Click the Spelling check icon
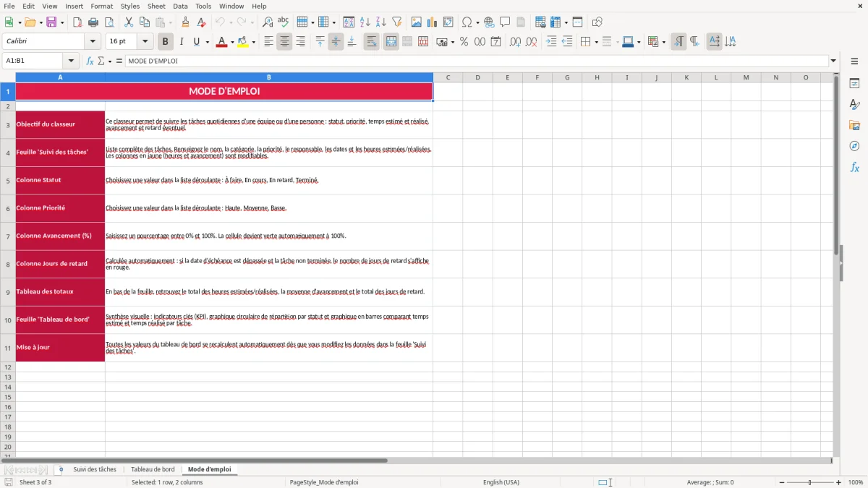 coord(284,22)
